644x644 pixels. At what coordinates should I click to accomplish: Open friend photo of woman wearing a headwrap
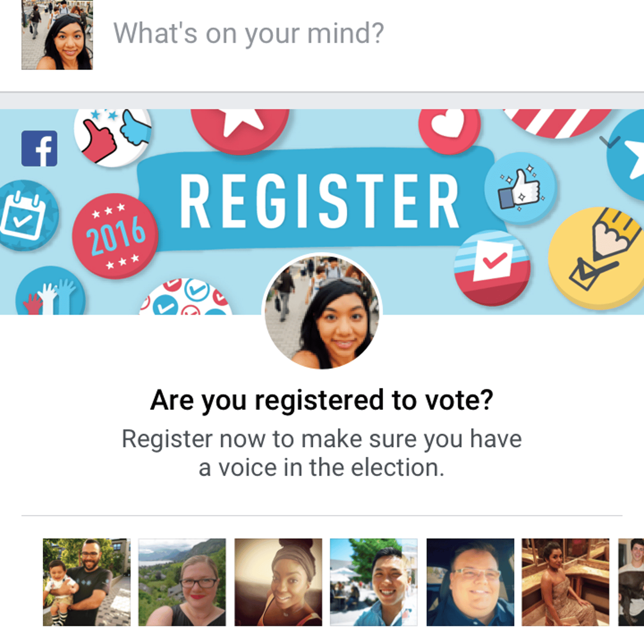278,582
